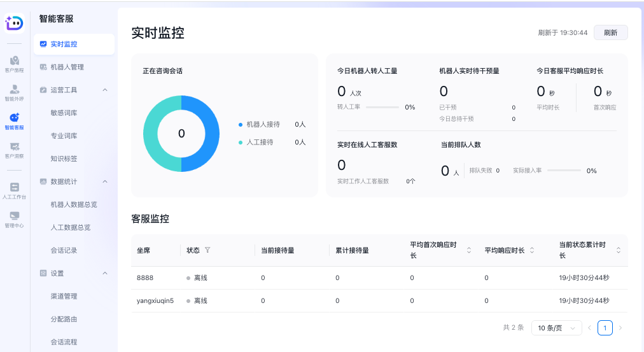Click the 机器人实时待干预量 label
This screenshot has width=644, height=352.
coord(469,71)
